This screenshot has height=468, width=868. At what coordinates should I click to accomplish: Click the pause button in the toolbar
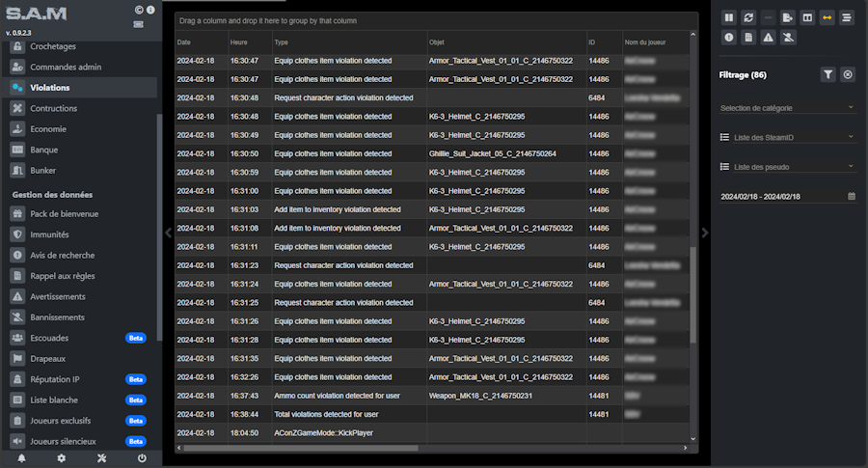click(729, 17)
